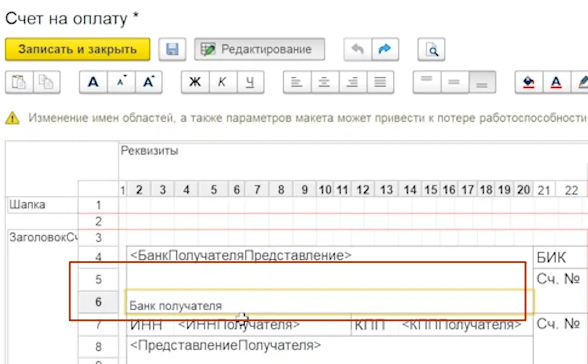Image resolution: width=588 pixels, height=364 pixels.
Task: Select row header 1
Action: [98, 205]
